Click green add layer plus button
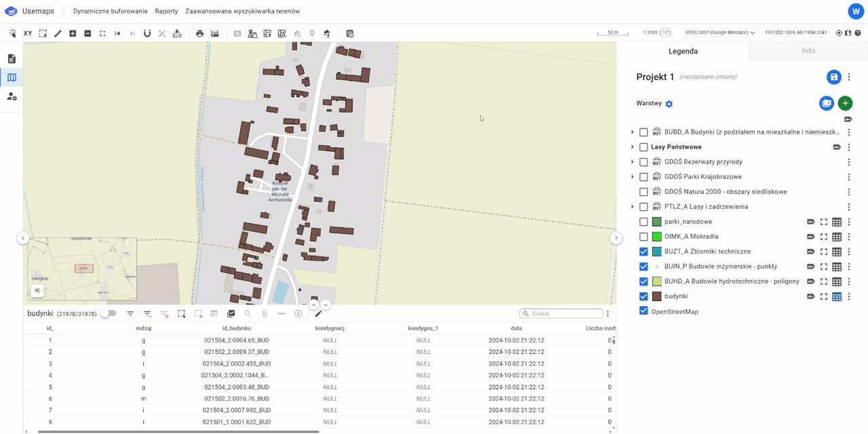The image size is (868, 434). tap(845, 103)
